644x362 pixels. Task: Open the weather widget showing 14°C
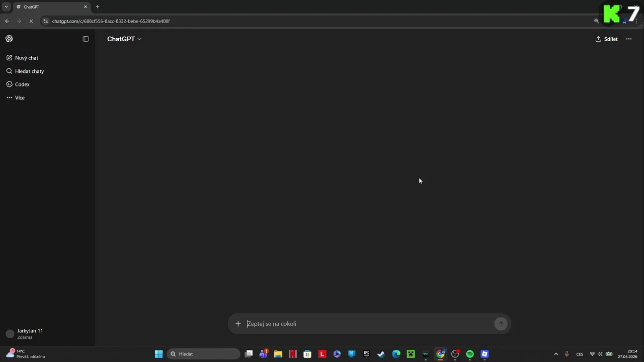(x=25, y=354)
